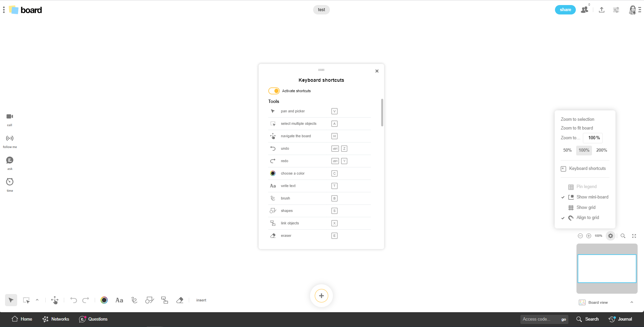Select Zoom to fit board

tap(576, 128)
